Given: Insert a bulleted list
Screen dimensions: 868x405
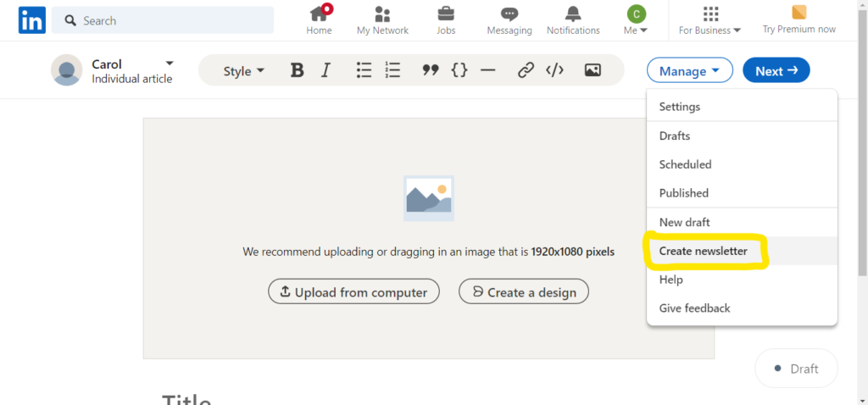Looking at the screenshot, I should (364, 71).
